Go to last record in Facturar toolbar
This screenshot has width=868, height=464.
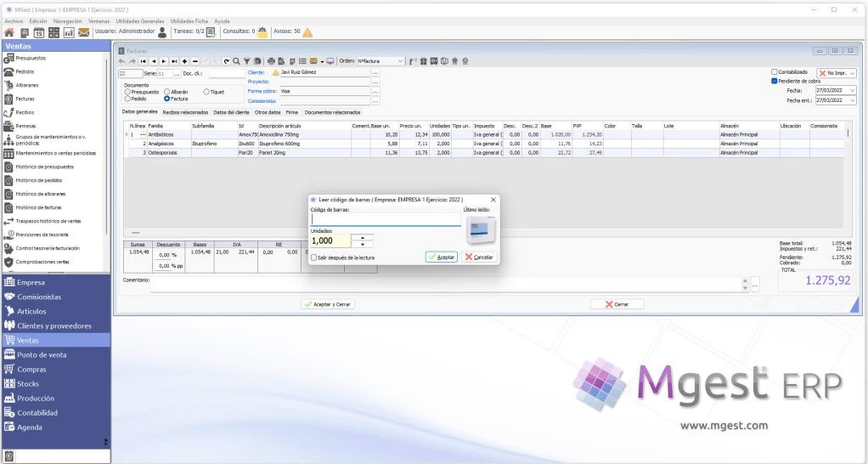click(174, 61)
